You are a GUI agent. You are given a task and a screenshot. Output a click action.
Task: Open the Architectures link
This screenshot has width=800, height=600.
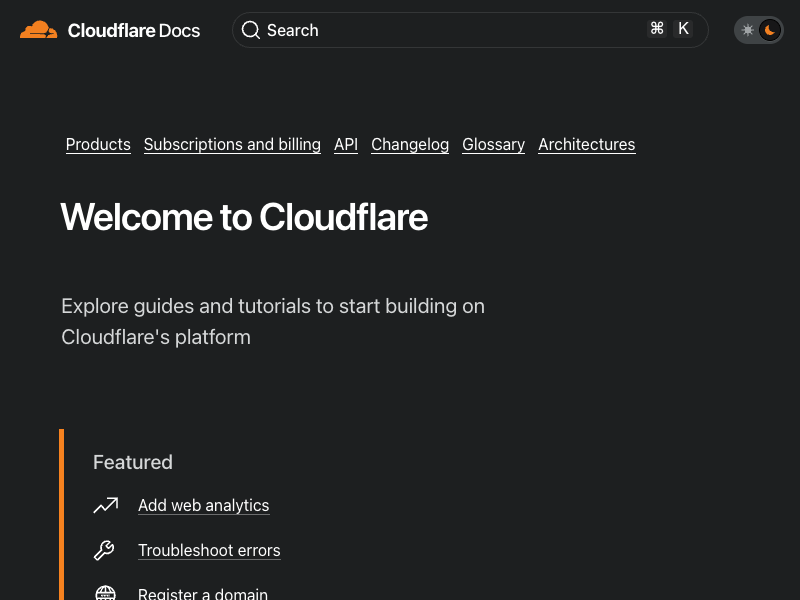(x=587, y=144)
